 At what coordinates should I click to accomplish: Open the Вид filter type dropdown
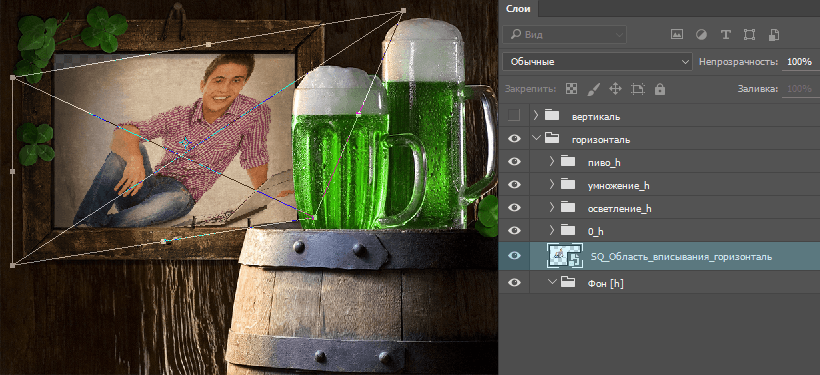point(564,35)
